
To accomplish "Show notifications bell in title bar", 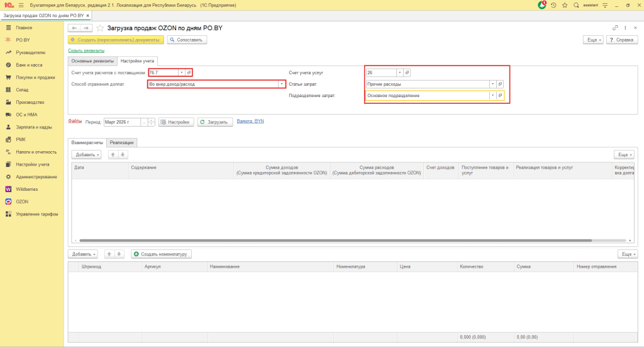I will pyautogui.click(x=541, y=5).
